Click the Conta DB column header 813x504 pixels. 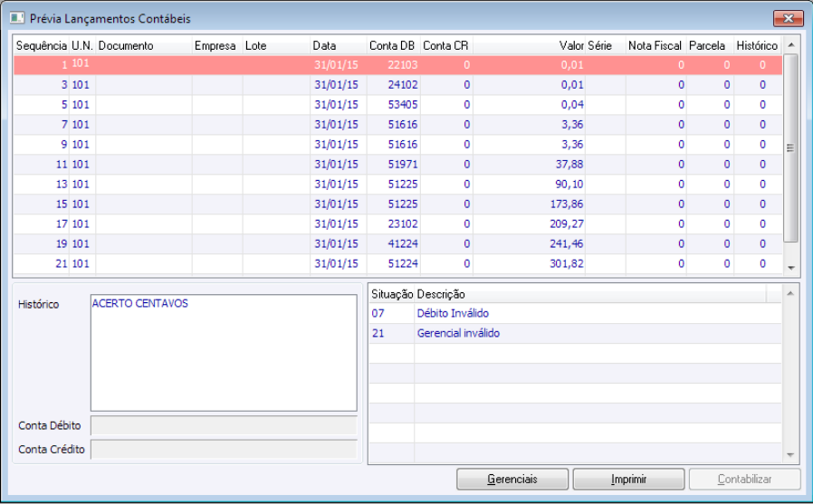click(x=394, y=45)
